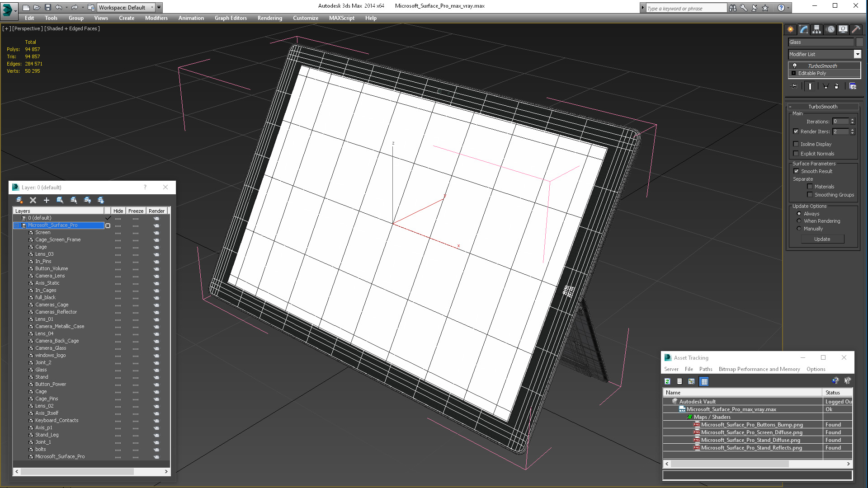This screenshot has height=488, width=868.
Task: Open the Rendering menu
Action: click(x=269, y=18)
